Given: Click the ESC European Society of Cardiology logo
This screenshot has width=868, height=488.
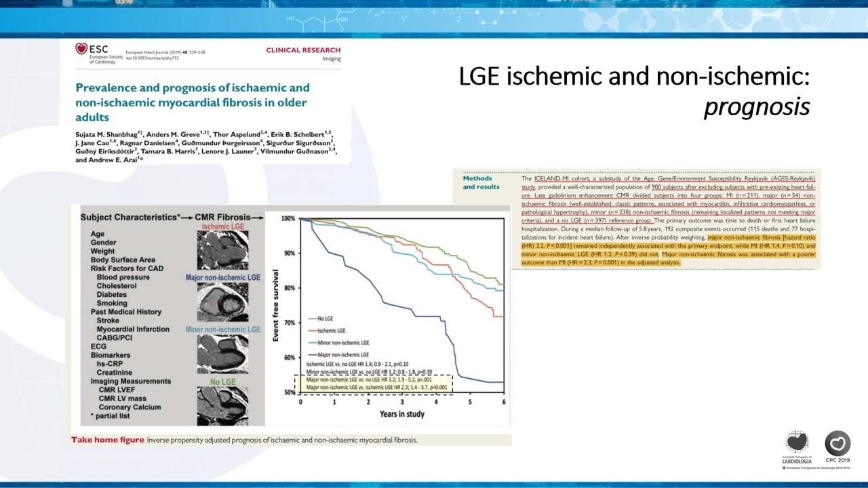Looking at the screenshot, I should (99, 53).
